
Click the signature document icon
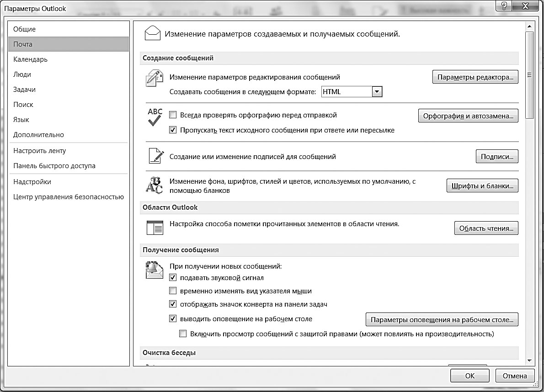point(155,156)
